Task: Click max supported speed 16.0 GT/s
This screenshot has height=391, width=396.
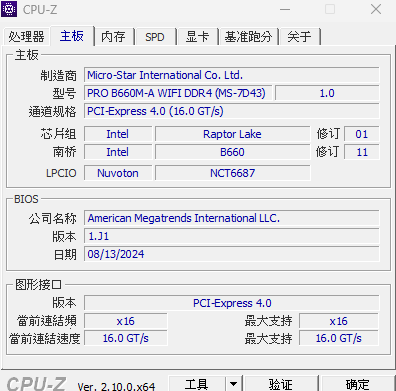Action: (x=339, y=338)
